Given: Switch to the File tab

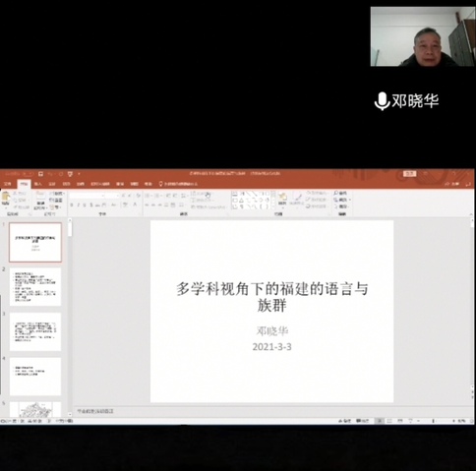Looking at the screenshot, I should 7,184.
